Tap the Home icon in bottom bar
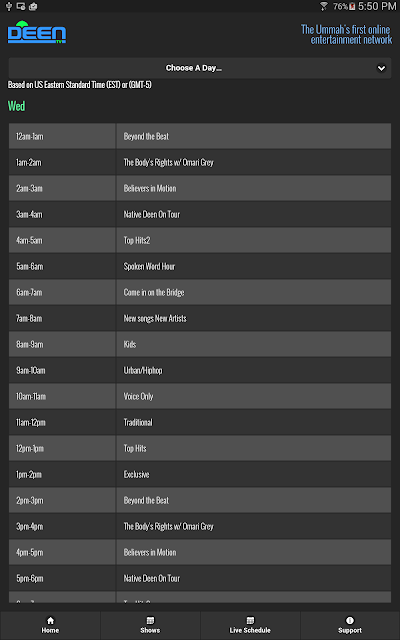 pyautogui.click(x=50, y=620)
